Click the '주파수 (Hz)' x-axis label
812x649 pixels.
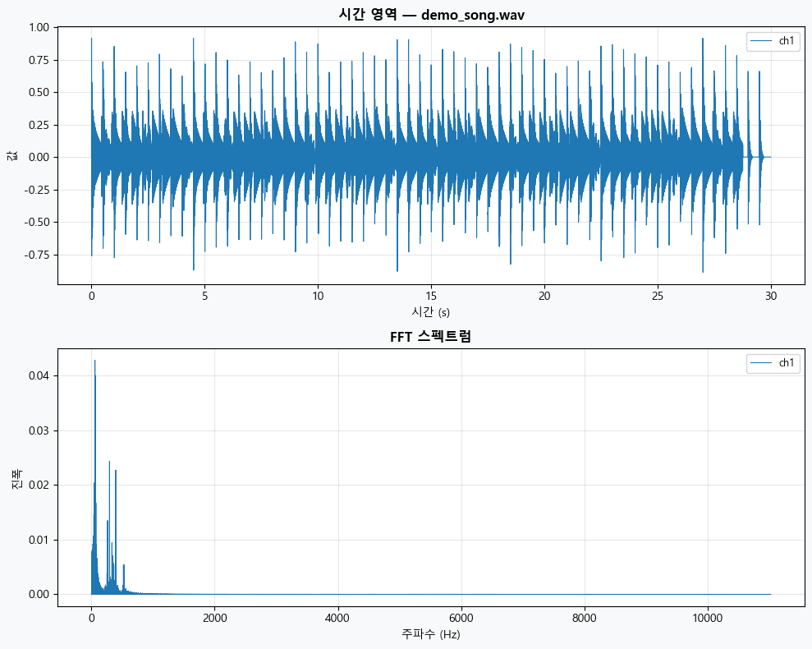[431, 634]
